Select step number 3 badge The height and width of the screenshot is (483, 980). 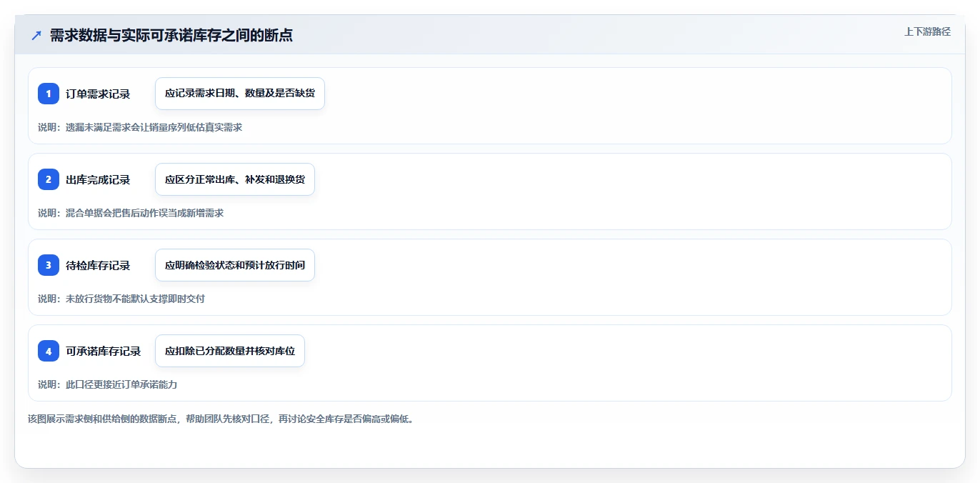[49, 265]
